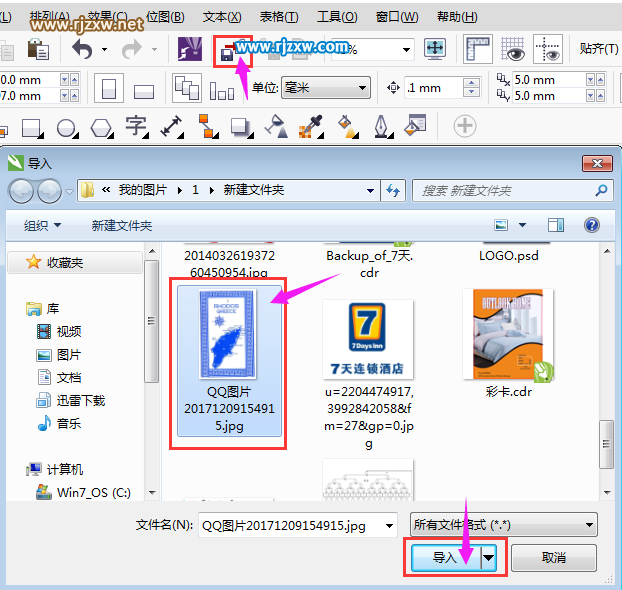622x590 pixels.
Task: Click the 导入 import button
Action: coord(446,557)
